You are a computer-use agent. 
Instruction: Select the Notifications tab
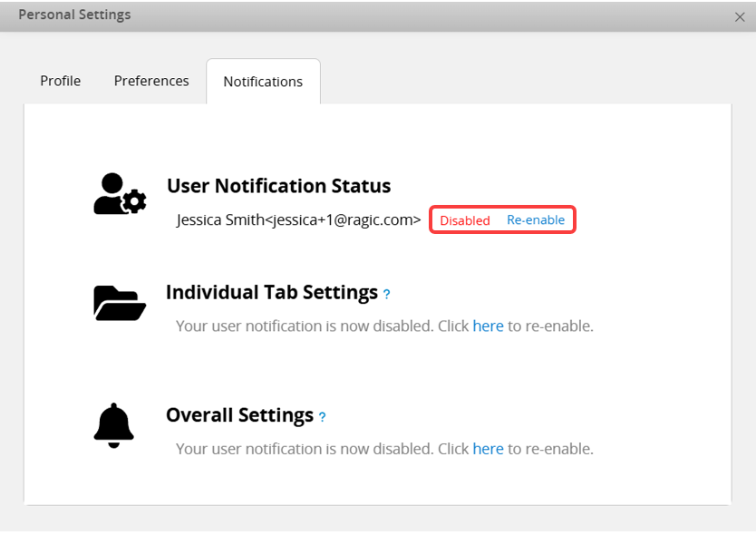pyautogui.click(x=263, y=82)
